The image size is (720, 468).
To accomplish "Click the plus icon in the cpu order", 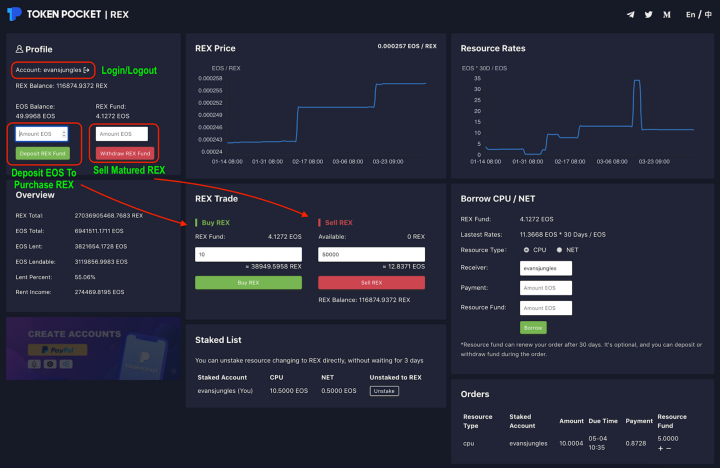I will (x=661, y=448).
